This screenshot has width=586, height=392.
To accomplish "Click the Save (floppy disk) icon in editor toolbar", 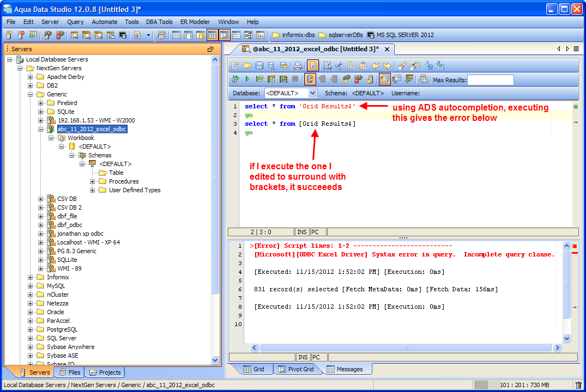I will [x=259, y=66].
